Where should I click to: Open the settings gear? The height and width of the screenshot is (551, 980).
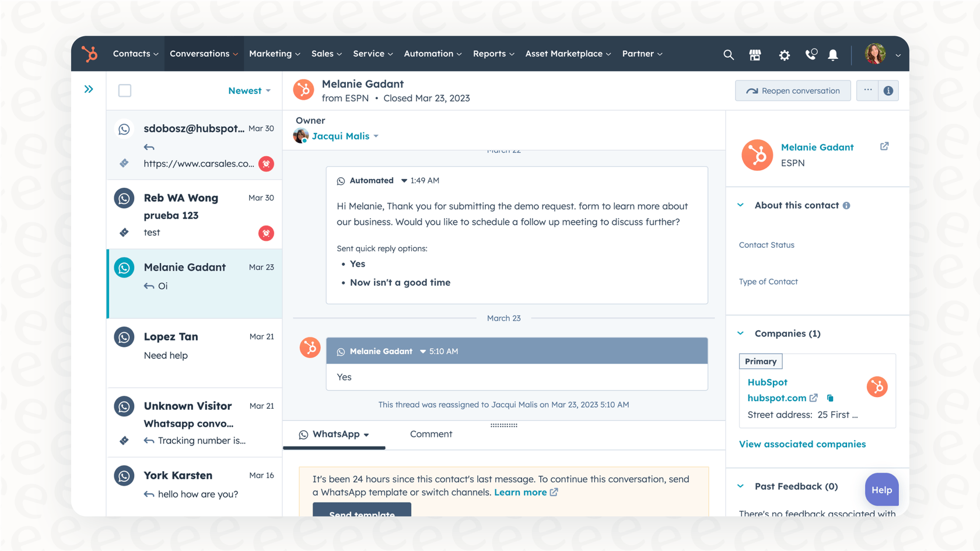pyautogui.click(x=784, y=55)
